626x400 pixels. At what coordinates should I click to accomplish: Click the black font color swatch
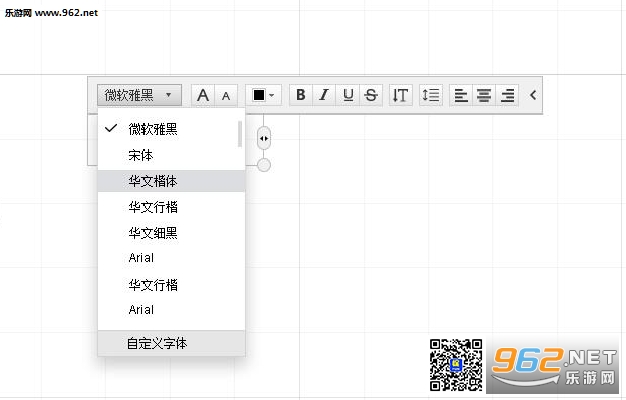click(x=259, y=95)
